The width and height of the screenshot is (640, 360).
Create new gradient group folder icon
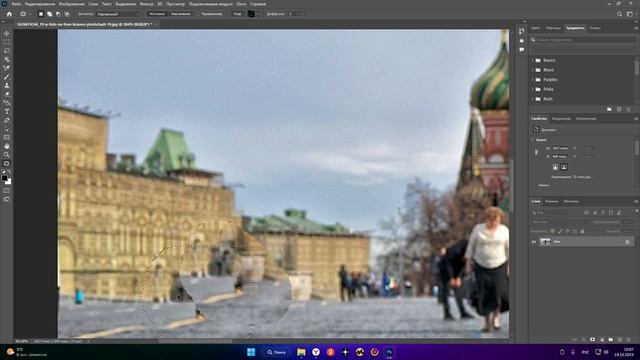[609, 109]
